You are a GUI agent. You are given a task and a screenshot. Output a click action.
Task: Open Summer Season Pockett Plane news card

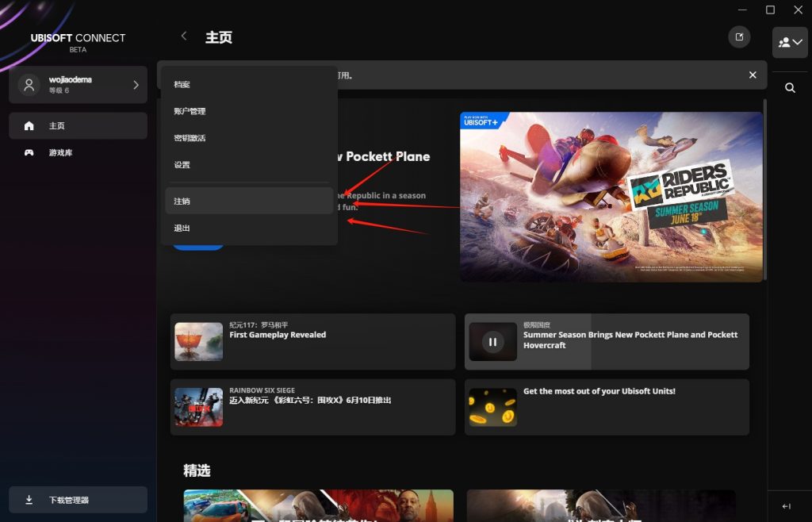coord(607,342)
